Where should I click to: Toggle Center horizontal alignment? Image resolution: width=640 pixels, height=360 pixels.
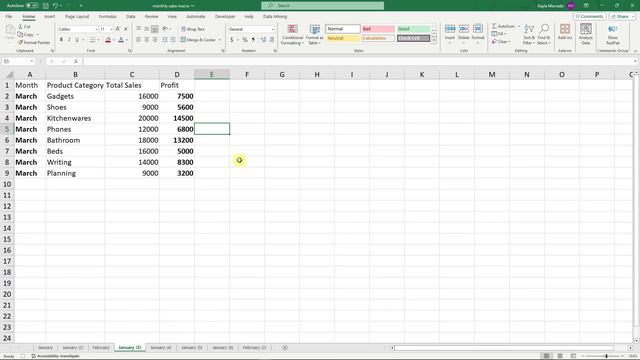click(x=147, y=40)
